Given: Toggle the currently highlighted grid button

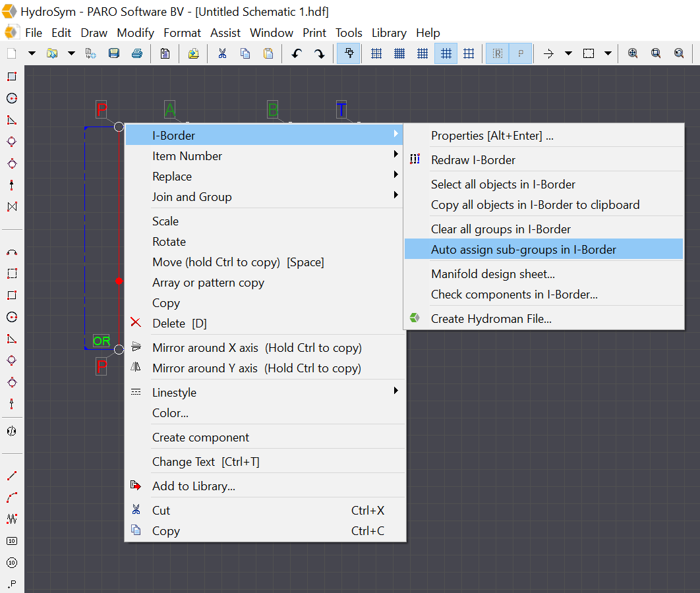Looking at the screenshot, I should 446,53.
